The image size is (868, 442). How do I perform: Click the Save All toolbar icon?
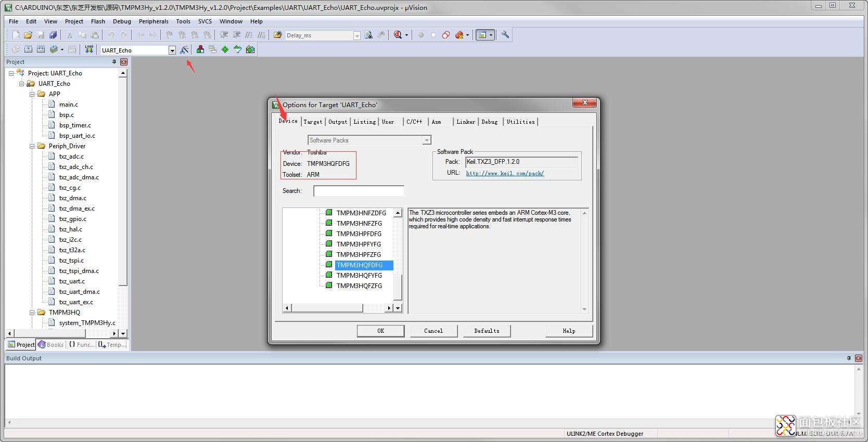(x=53, y=35)
